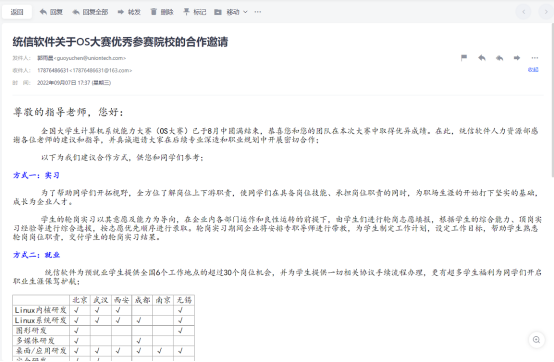Click the 西安 column header in the table

tap(122, 300)
